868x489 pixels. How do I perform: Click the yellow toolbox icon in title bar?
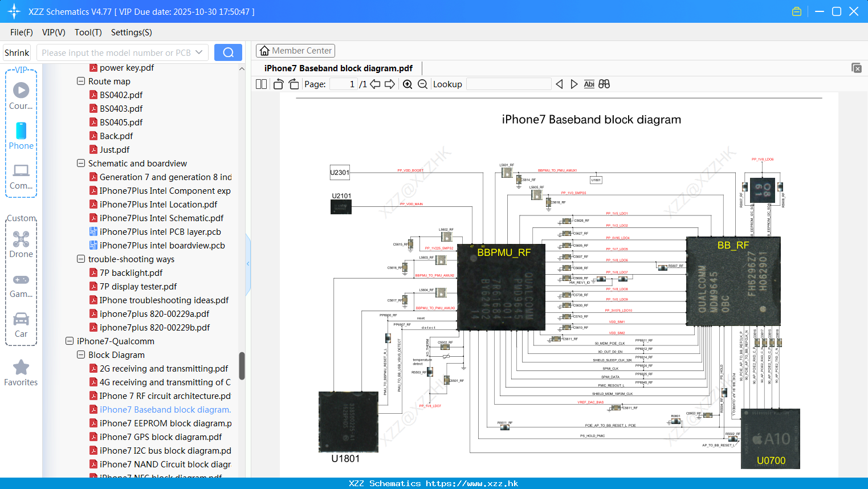797,11
